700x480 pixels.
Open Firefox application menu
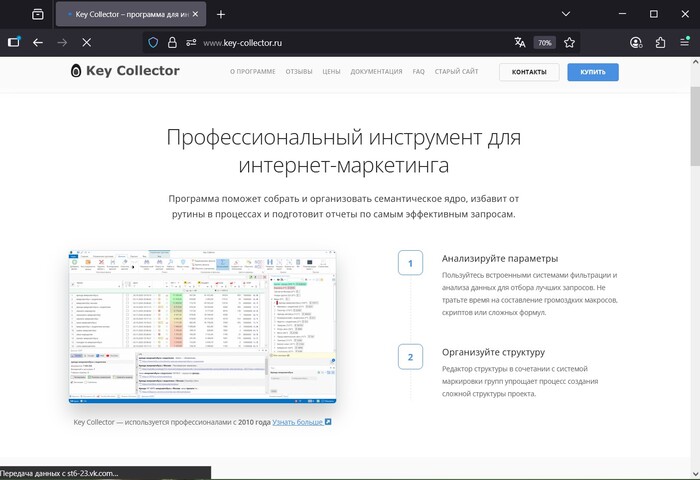pos(684,42)
